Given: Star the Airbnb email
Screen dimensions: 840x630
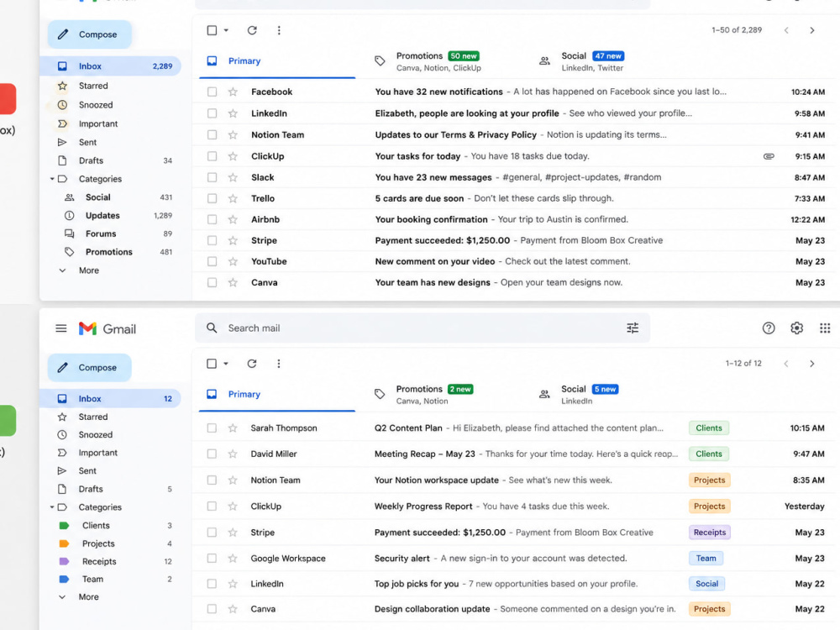Looking at the screenshot, I should click(x=233, y=219).
